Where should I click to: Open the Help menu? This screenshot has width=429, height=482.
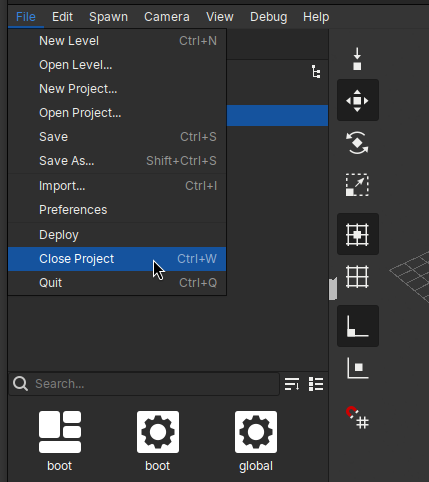point(316,17)
